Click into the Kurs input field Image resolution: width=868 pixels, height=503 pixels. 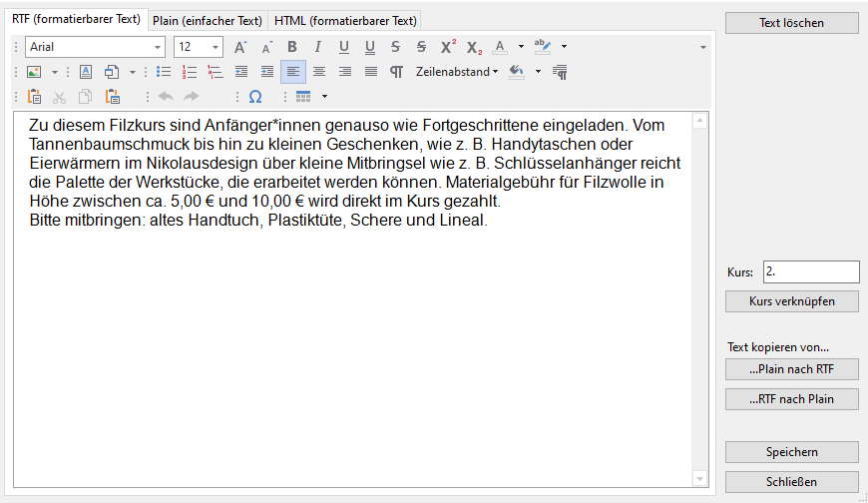click(811, 271)
